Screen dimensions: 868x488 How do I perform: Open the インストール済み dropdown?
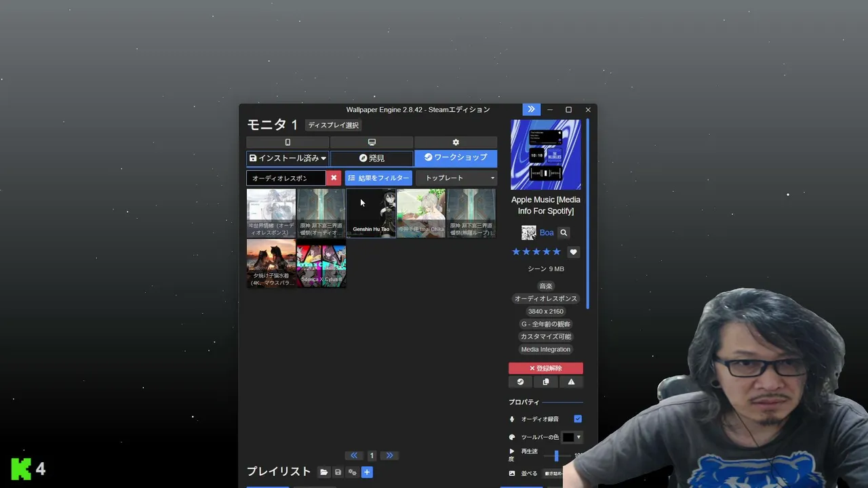(x=288, y=158)
